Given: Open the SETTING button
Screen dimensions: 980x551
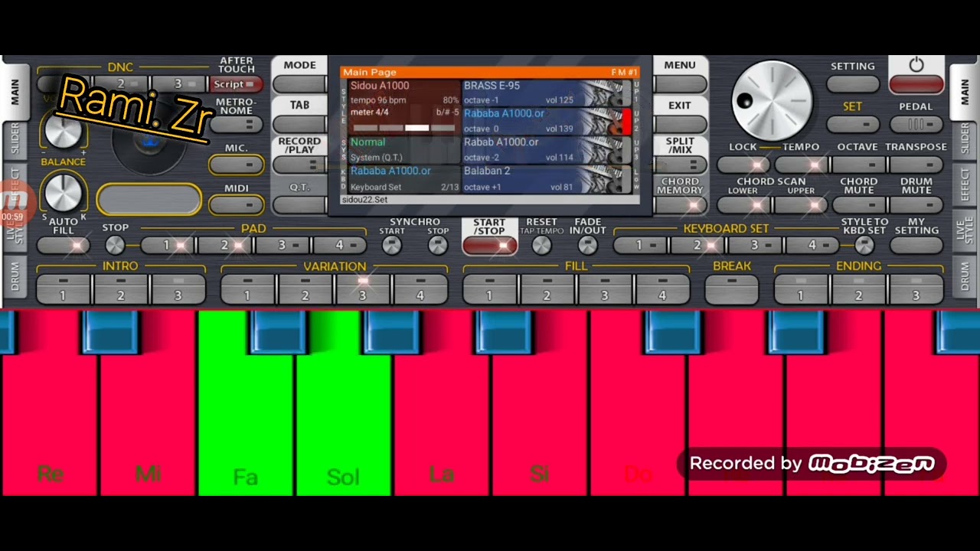Looking at the screenshot, I should pyautogui.click(x=853, y=84).
